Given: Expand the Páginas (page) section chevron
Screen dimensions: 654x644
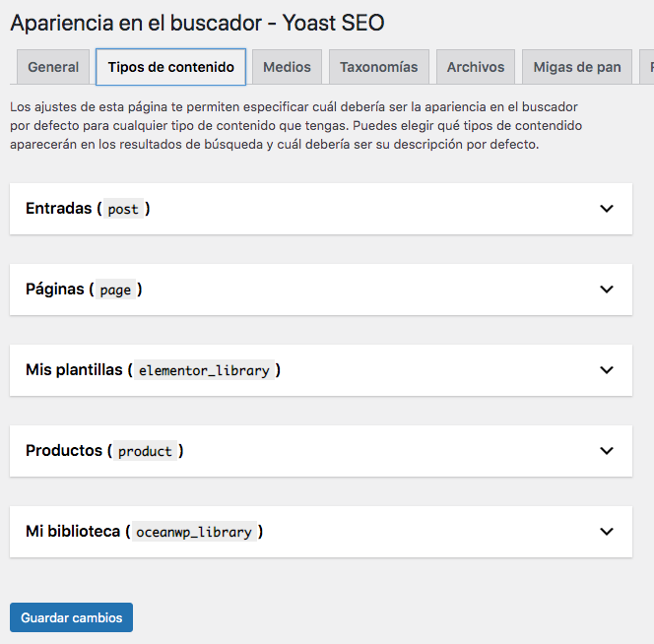Looking at the screenshot, I should point(607,290).
